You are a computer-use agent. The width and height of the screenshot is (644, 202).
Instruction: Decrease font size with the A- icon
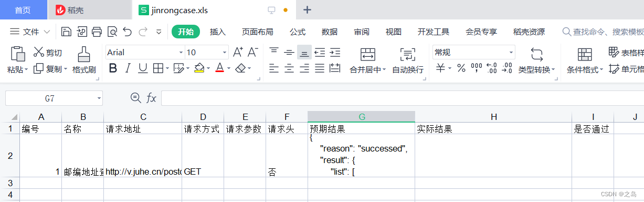click(253, 52)
